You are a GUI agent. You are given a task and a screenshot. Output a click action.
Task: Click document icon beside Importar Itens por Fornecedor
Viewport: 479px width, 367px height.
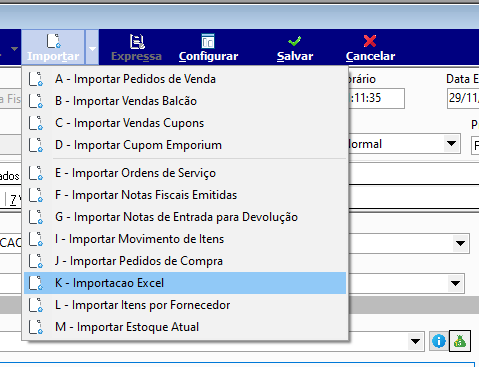click(36, 305)
